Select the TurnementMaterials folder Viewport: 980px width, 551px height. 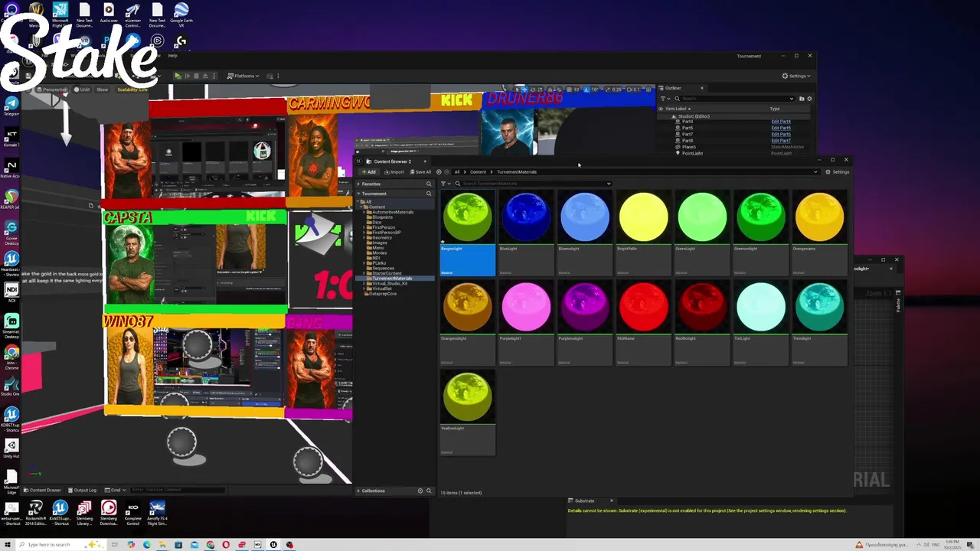[391, 279]
